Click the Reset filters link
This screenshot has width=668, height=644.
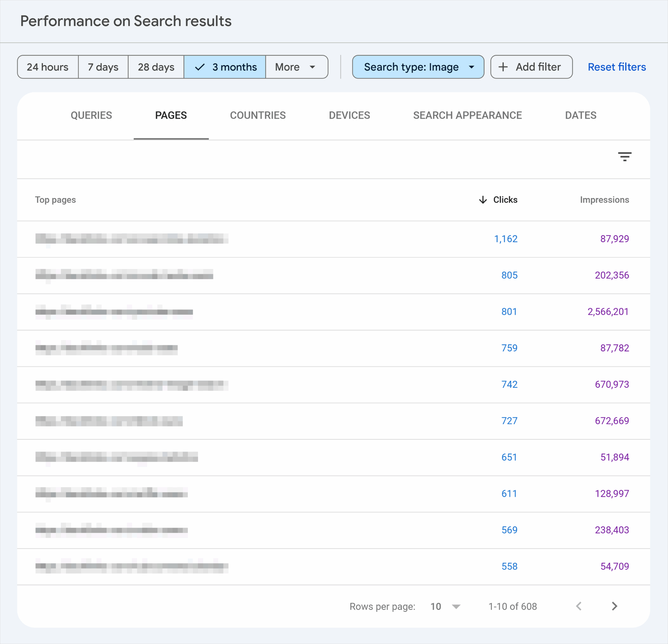tap(617, 67)
